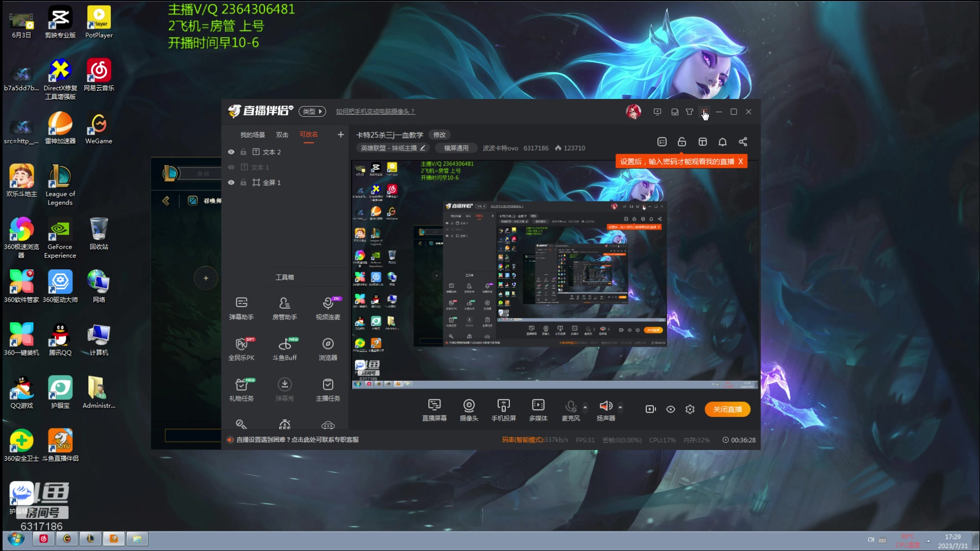Open the title-bar monitor icon
The width and height of the screenshot is (980, 551).
pyautogui.click(x=675, y=112)
